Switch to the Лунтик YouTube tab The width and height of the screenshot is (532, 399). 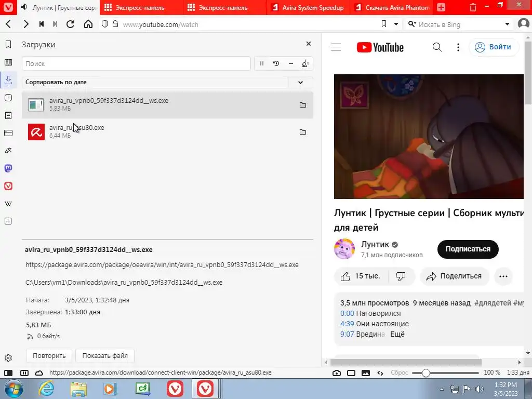click(x=58, y=7)
